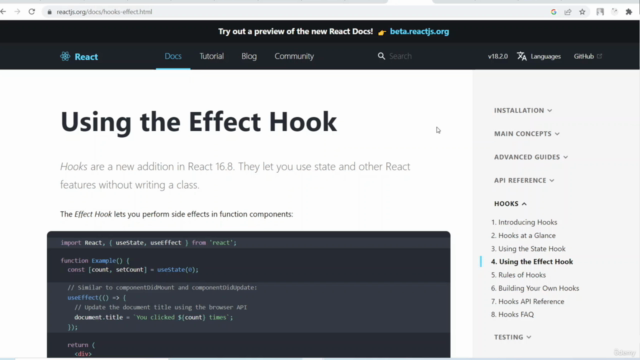This screenshot has height=360, width=640.
Task: Click the Languages translate icon
Action: pyautogui.click(x=522, y=56)
